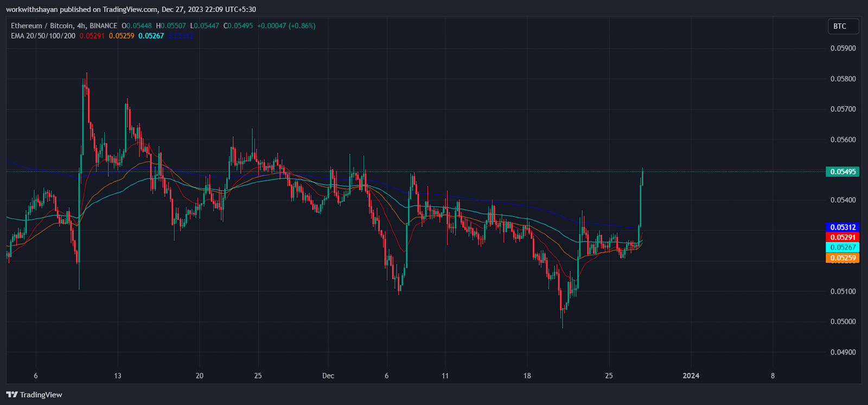Select the red 0.05291 price axis tag
Viewport: 868px width, 405px height.
(843, 237)
